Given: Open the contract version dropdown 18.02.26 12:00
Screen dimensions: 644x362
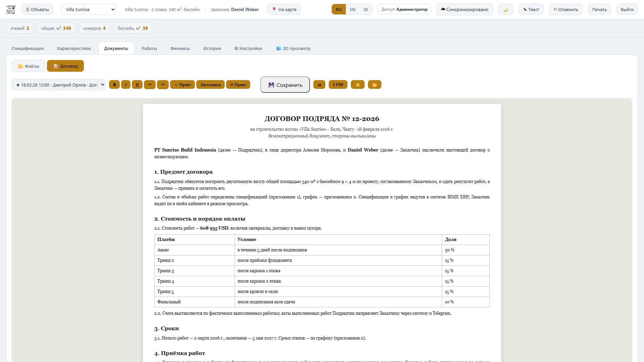Looking at the screenshot, I should pos(59,85).
